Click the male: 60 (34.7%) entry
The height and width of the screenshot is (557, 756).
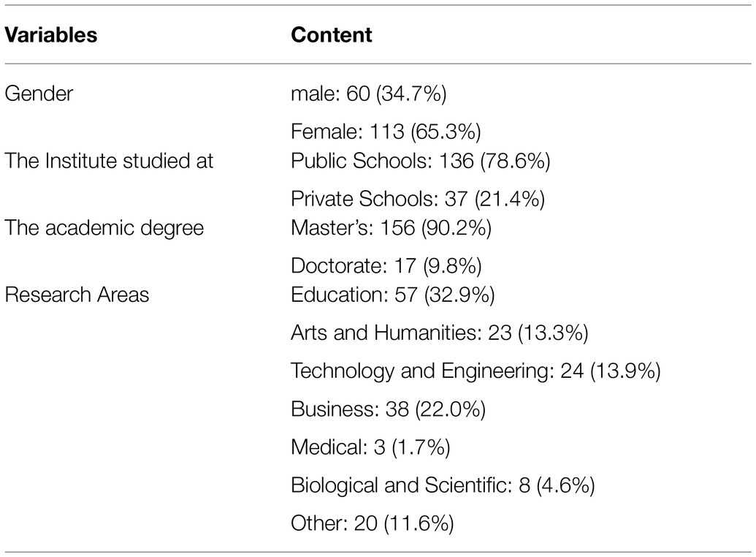pyautogui.click(x=369, y=94)
